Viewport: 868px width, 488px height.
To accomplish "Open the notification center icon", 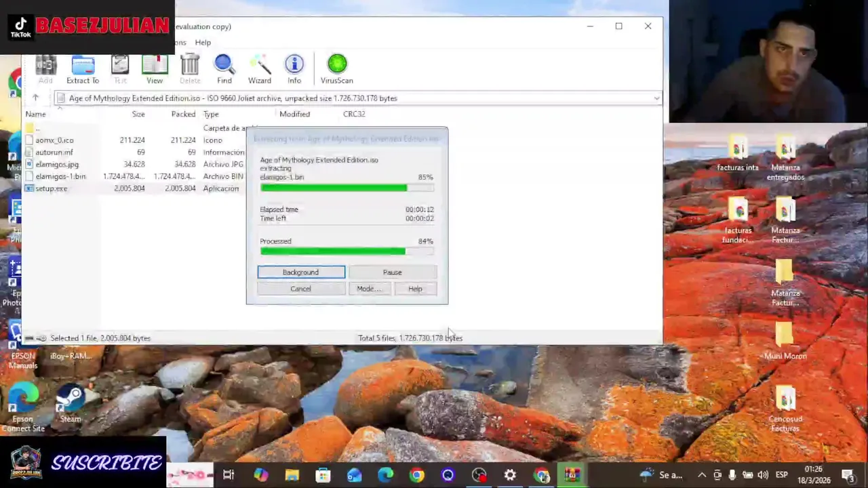I will [x=848, y=475].
